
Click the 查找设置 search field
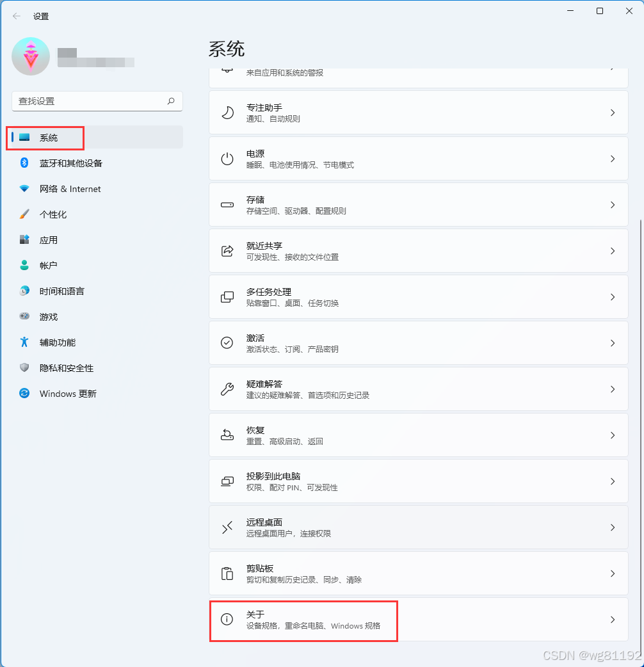click(x=97, y=101)
